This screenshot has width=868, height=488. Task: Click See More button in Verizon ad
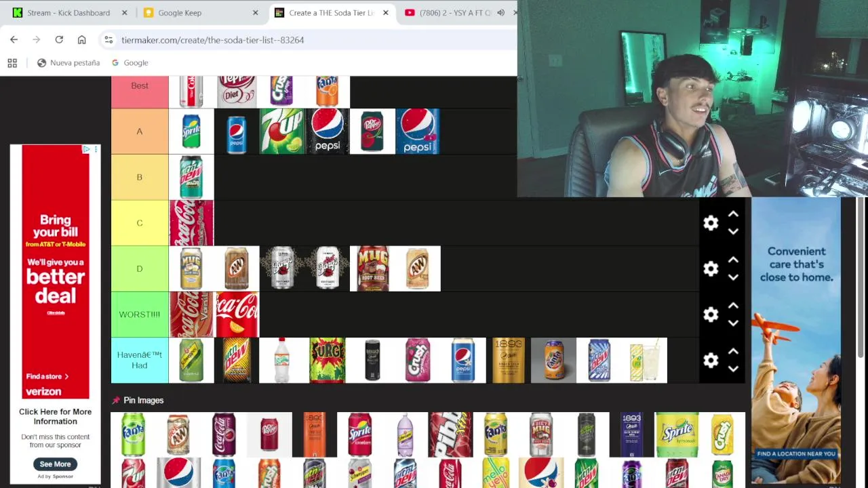(55, 464)
